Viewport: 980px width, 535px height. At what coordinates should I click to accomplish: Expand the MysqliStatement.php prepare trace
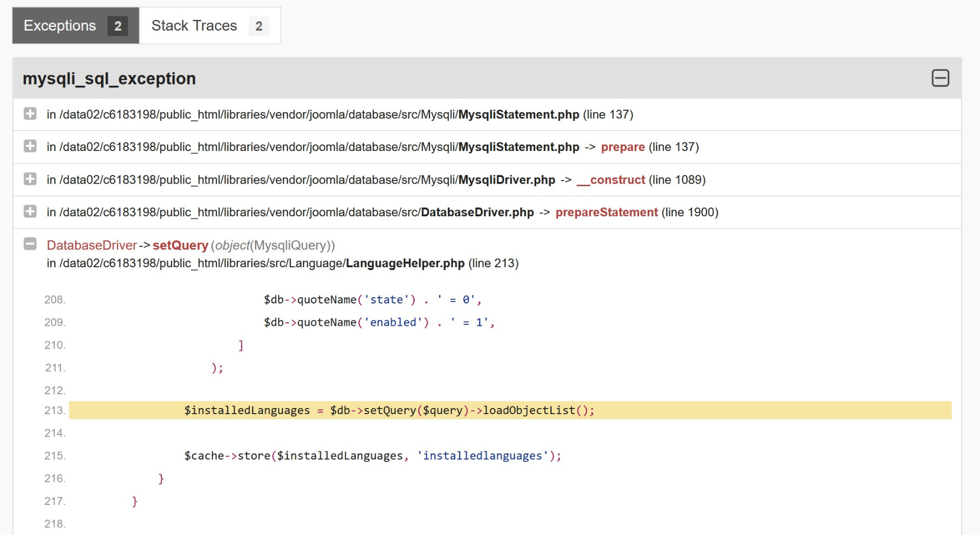[x=30, y=146]
